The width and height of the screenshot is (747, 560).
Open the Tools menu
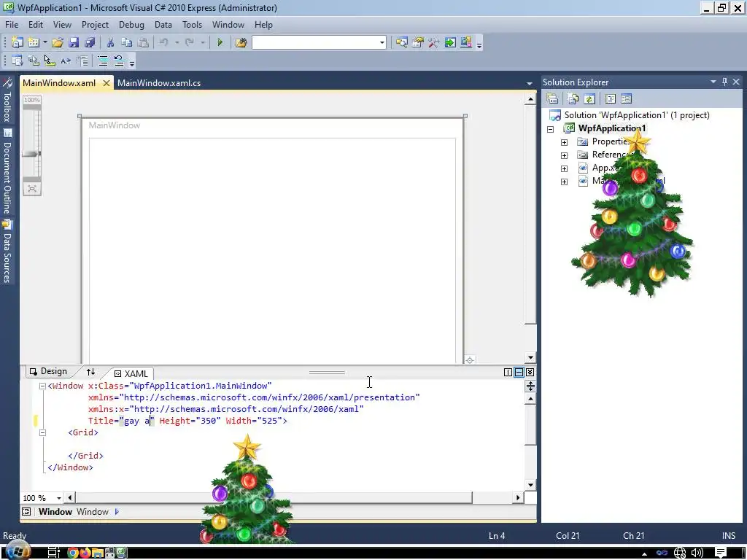click(192, 25)
